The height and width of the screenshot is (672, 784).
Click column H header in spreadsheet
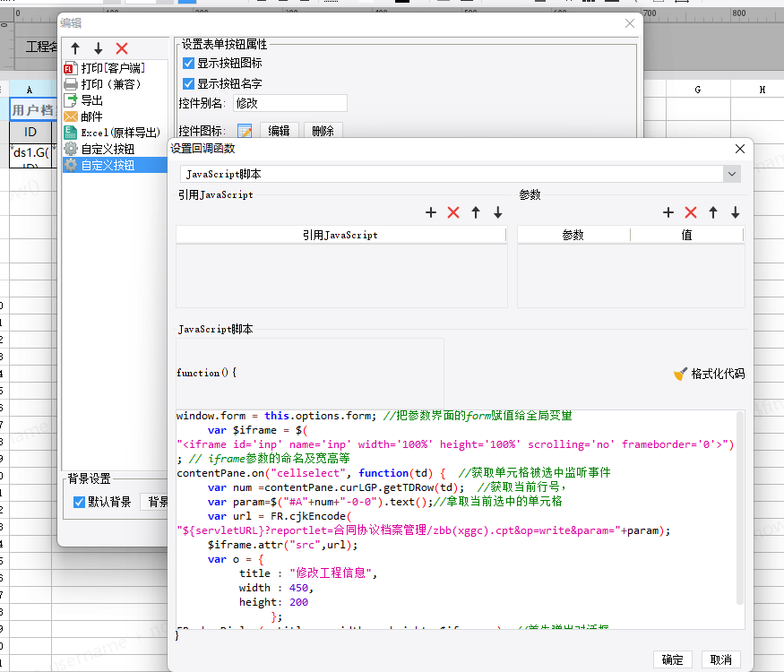[x=762, y=90]
